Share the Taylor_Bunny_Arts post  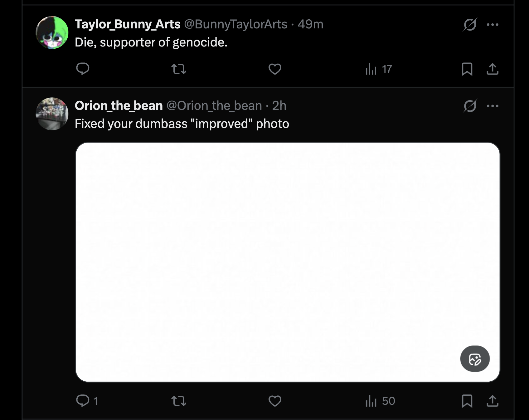click(x=493, y=69)
